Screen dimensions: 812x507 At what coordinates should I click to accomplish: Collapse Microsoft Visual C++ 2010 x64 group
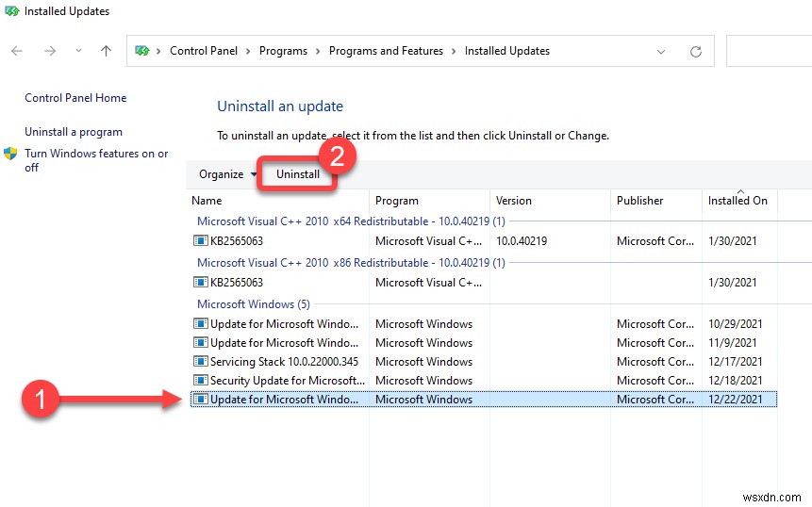coord(351,221)
